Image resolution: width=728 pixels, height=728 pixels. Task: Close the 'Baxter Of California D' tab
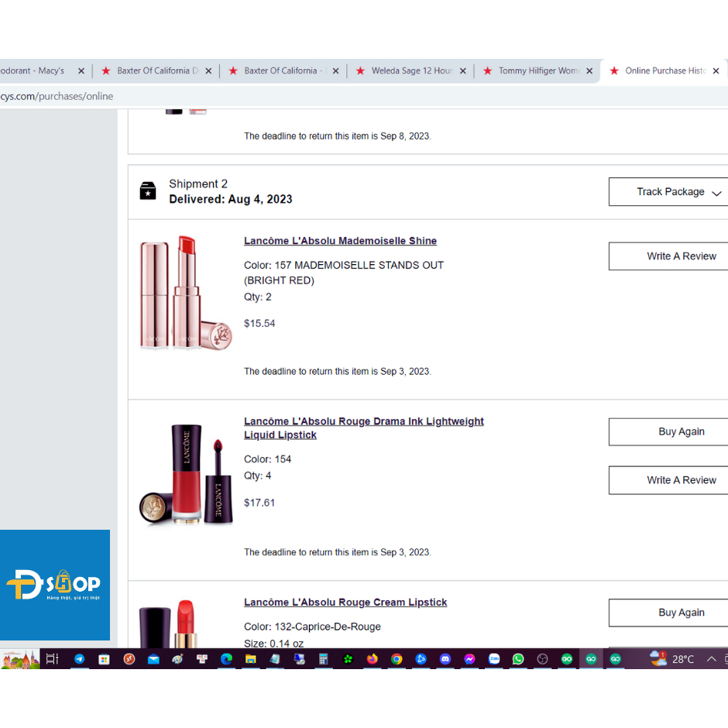(x=208, y=70)
